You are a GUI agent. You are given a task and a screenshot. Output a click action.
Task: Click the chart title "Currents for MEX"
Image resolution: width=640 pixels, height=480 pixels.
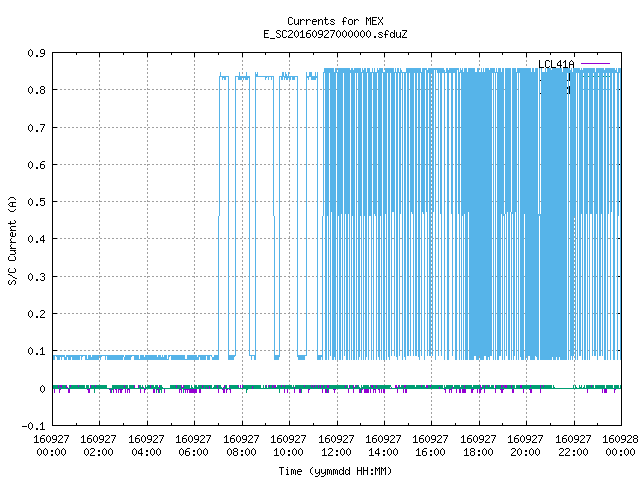pyautogui.click(x=335, y=21)
